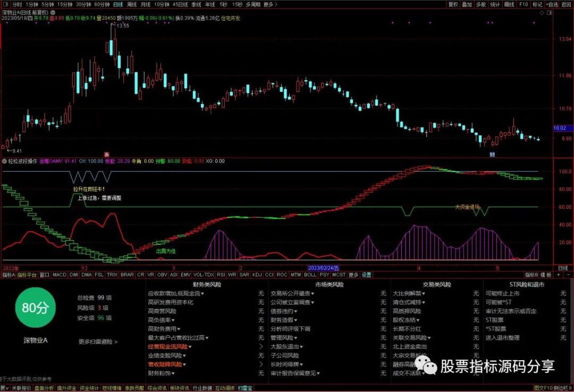Expand 交易所公开谴责 risk item
Screen dimensions: 574x392
pyautogui.click(x=292, y=293)
